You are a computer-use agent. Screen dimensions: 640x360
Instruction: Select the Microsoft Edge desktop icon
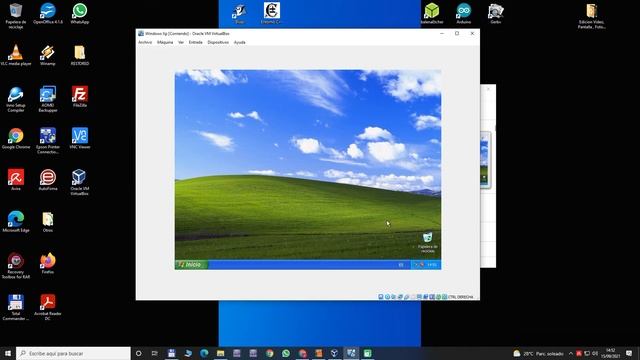point(16,222)
